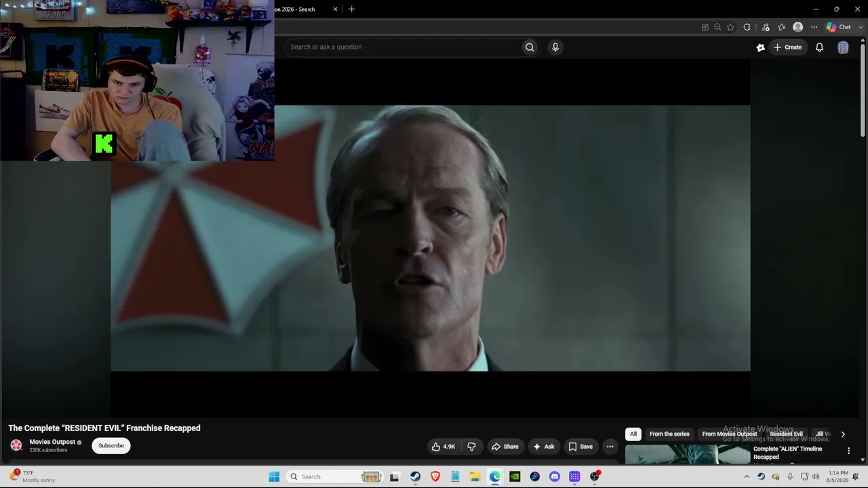Image resolution: width=868 pixels, height=488 pixels.
Task: Click the Resident Evil video player
Action: [431, 238]
